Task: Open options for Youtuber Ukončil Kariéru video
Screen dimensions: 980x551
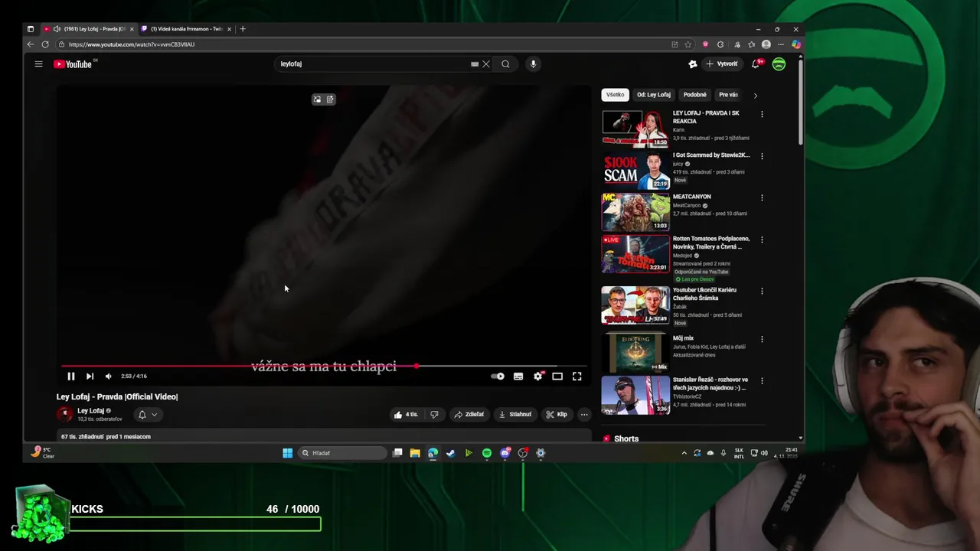Action: [x=762, y=291]
